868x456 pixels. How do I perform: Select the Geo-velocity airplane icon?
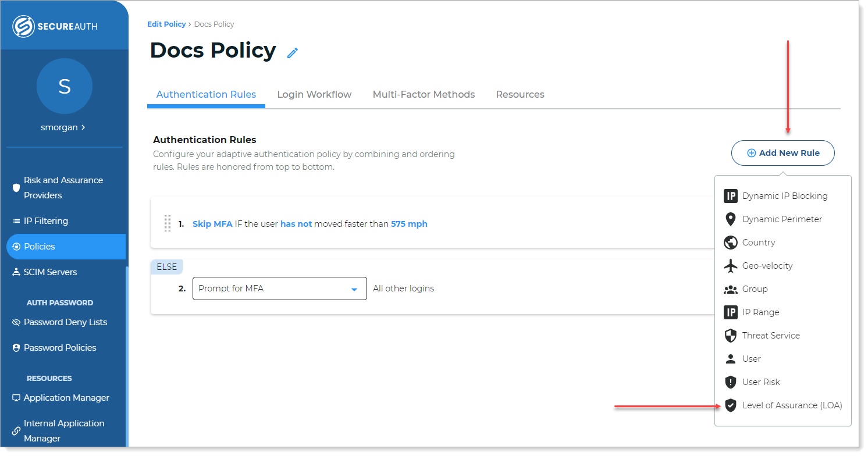730,266
